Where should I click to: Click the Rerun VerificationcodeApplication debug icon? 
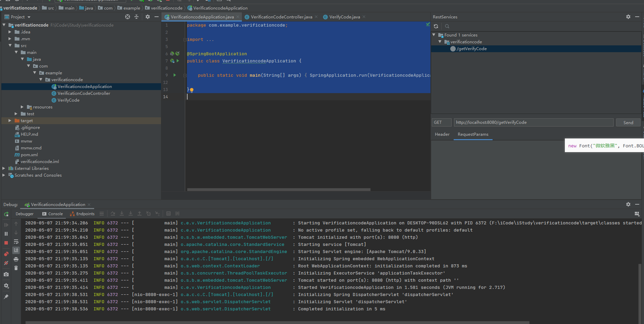(6, 214)
